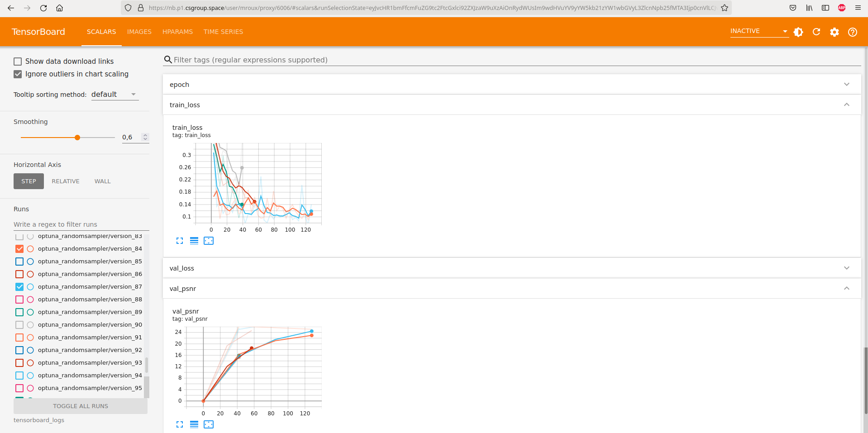This screenshot has width=868, height=433.
Task: Go back in browser history
Action: point(11,8)
